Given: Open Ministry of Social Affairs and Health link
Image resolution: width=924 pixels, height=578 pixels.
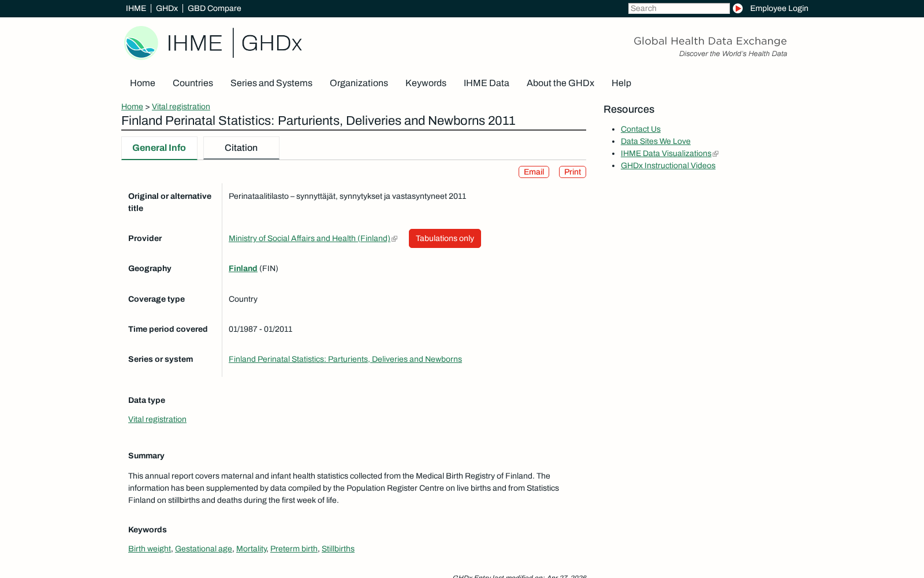Looking at the screenshot, I should (x=310, y=239).
